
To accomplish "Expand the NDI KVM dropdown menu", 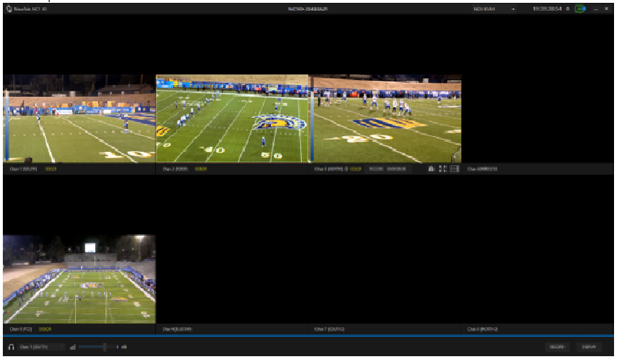I will point(513,9).
